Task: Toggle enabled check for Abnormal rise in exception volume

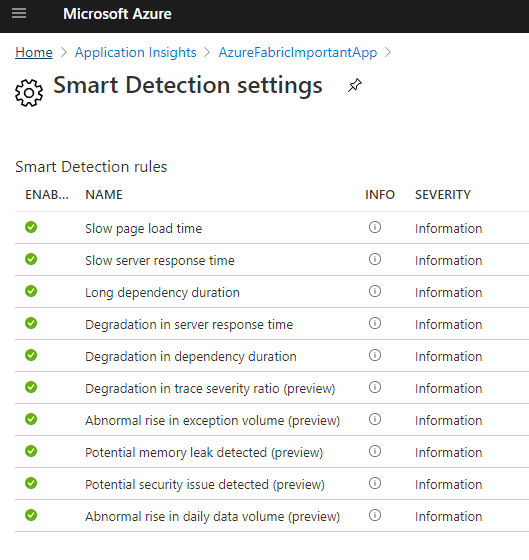Action: tap(31, 419)
